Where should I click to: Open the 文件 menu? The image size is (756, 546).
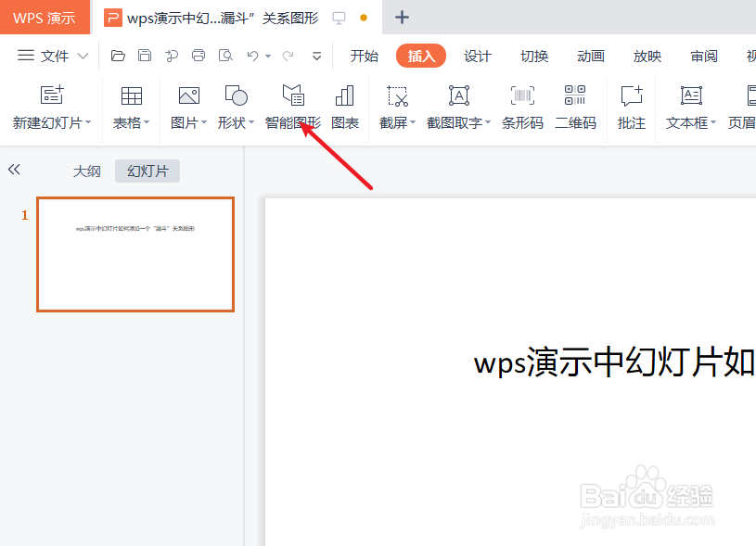pyautogui.click(x=55, y=56)
